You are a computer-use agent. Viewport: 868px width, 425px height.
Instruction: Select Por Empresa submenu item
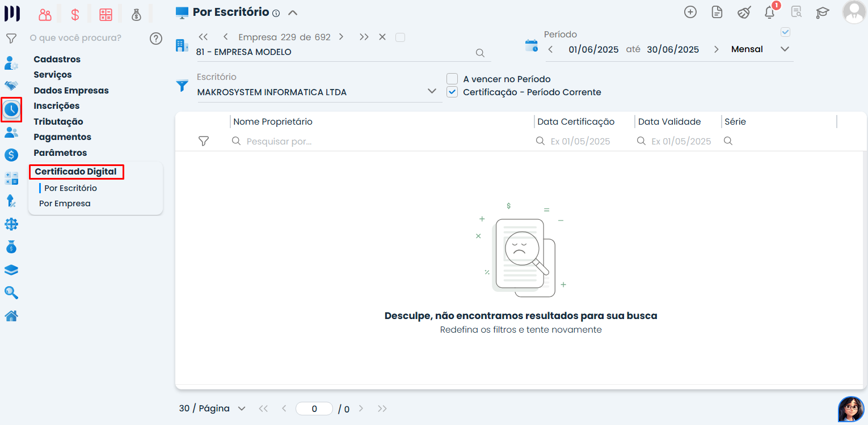65,203
